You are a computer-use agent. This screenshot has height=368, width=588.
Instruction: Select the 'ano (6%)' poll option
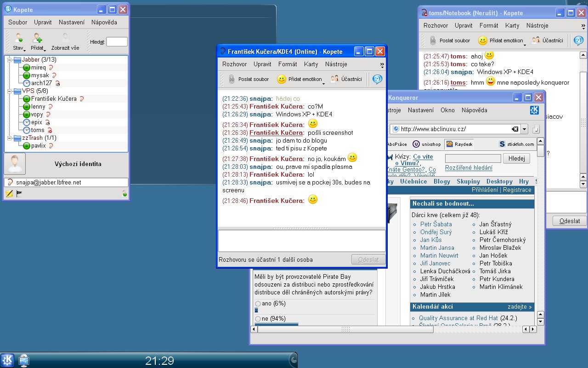pyautogui.click(x=258, y=304)
